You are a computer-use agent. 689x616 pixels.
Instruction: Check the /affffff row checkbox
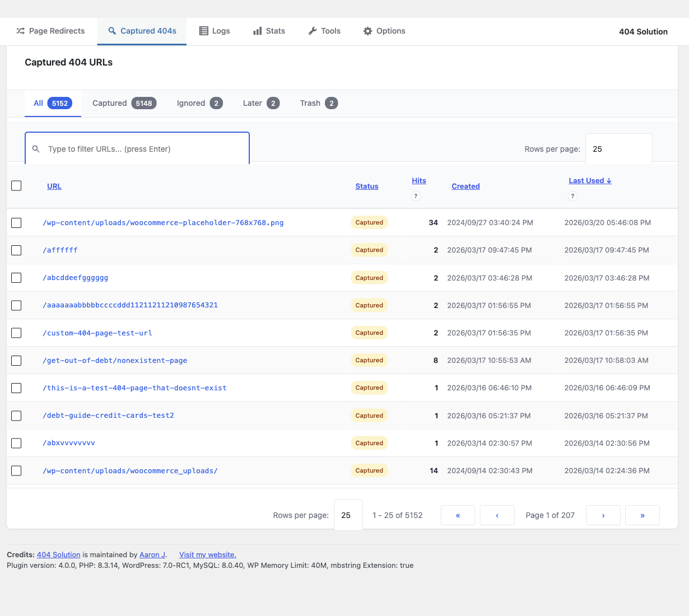(x=16, y=250)
